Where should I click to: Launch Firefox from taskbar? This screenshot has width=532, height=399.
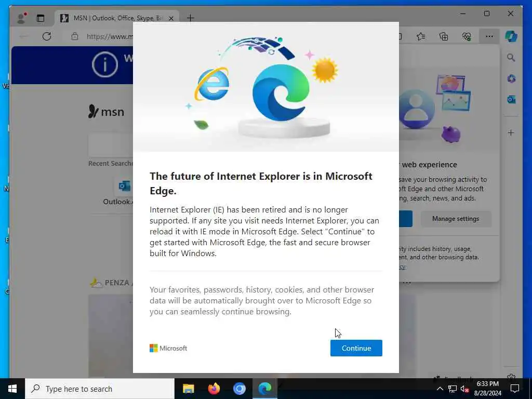point(214,389)
